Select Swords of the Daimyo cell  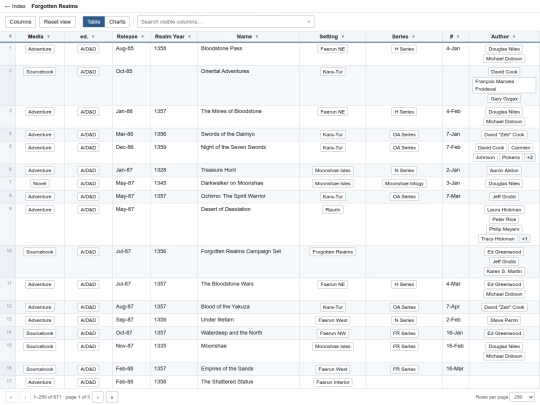coord(248,135)
